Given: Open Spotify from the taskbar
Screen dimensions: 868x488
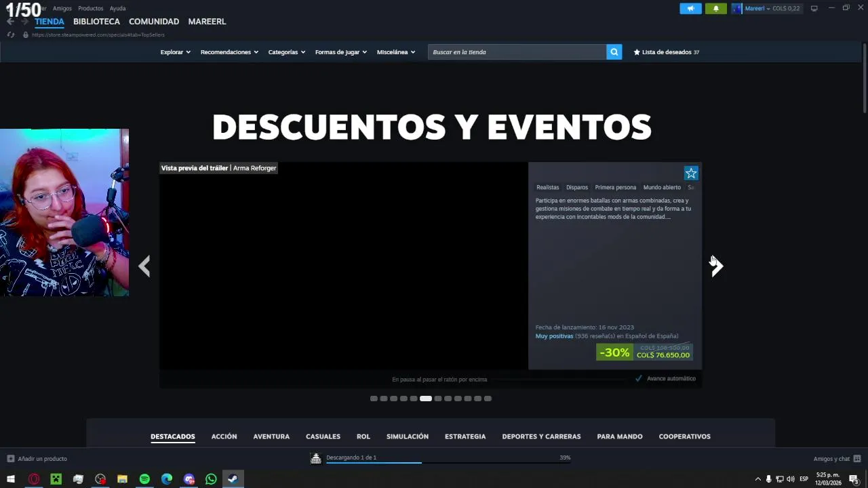Looking at the screenshot, I should point(144,479).
